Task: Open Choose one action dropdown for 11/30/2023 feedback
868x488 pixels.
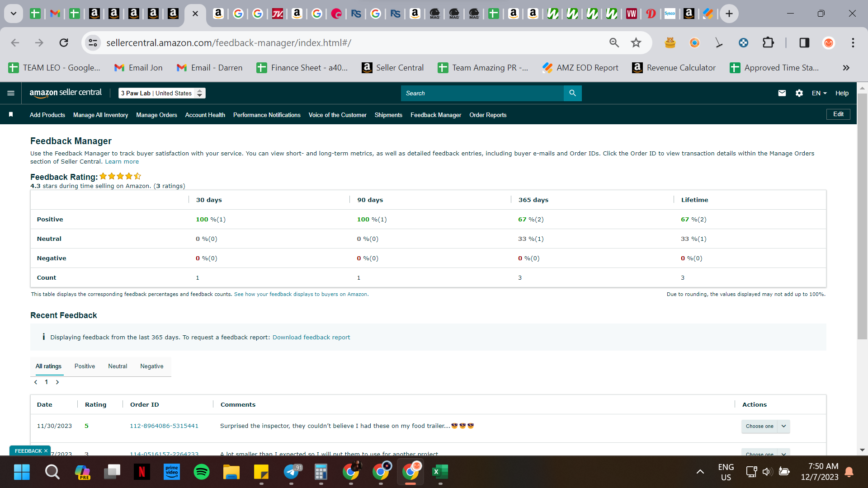Action: pyautogui.click(x=765, y=426)
